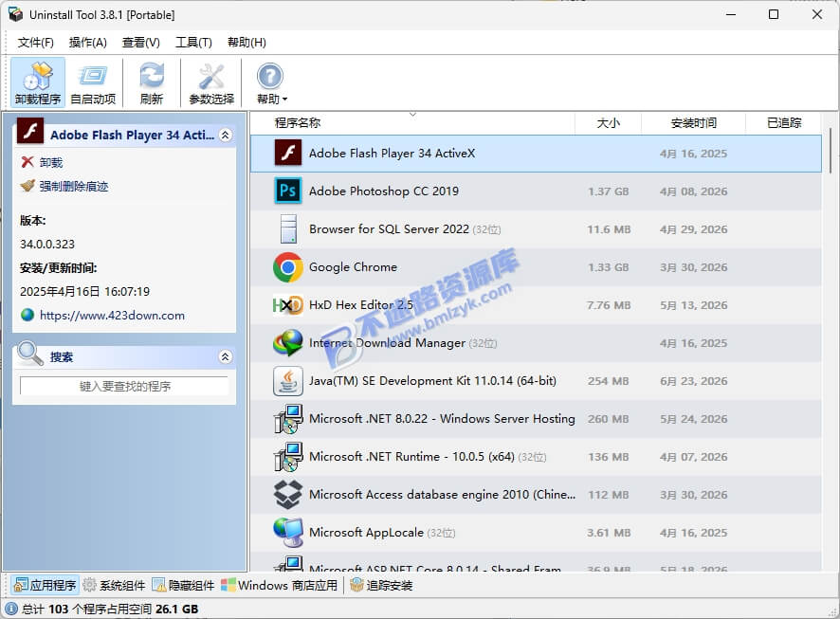The image size is (840, 619).
Task: Switch to the Windows 商店应用 tab
Action: (279, 585)
